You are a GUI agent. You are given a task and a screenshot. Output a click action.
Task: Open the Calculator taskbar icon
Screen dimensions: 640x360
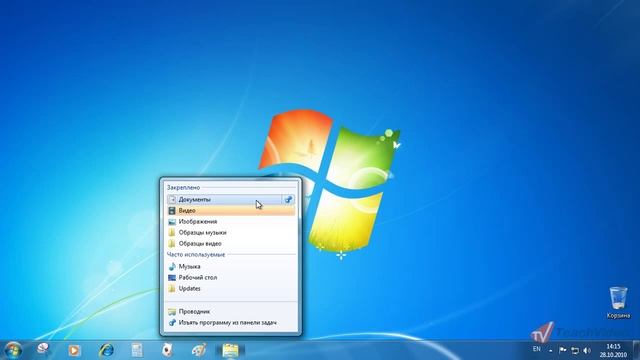(137, 350)
